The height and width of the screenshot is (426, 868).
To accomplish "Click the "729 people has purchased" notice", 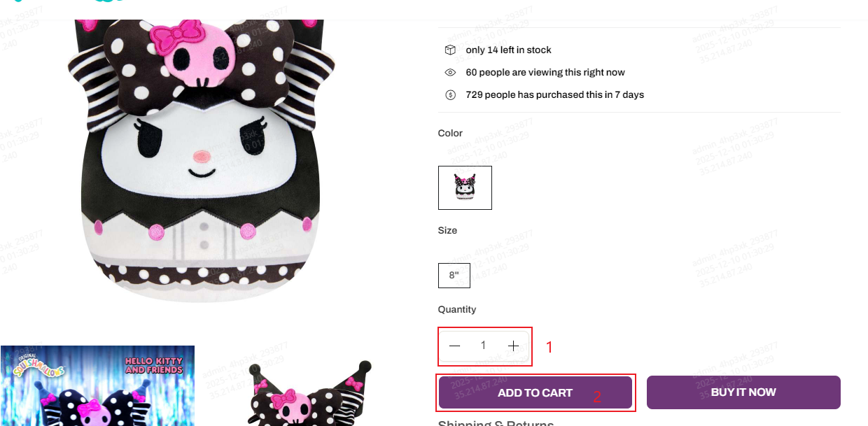I will coord(554,94).
